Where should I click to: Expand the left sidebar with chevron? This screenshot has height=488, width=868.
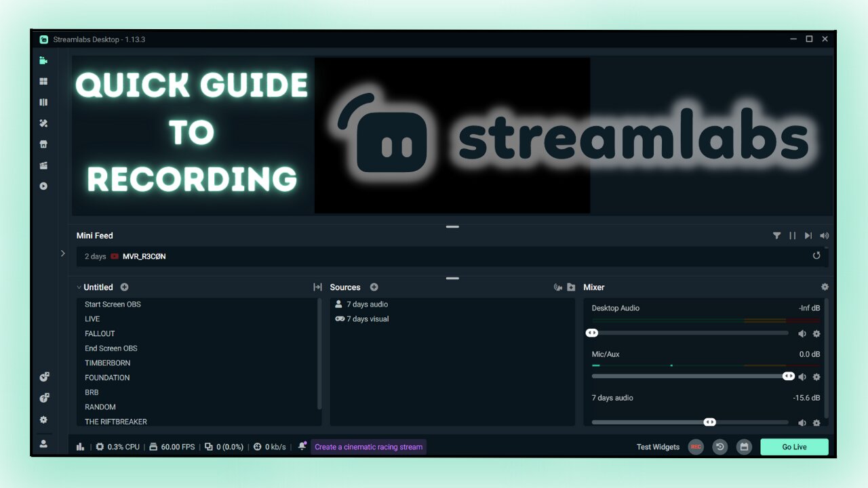click(x=62, y=253)
